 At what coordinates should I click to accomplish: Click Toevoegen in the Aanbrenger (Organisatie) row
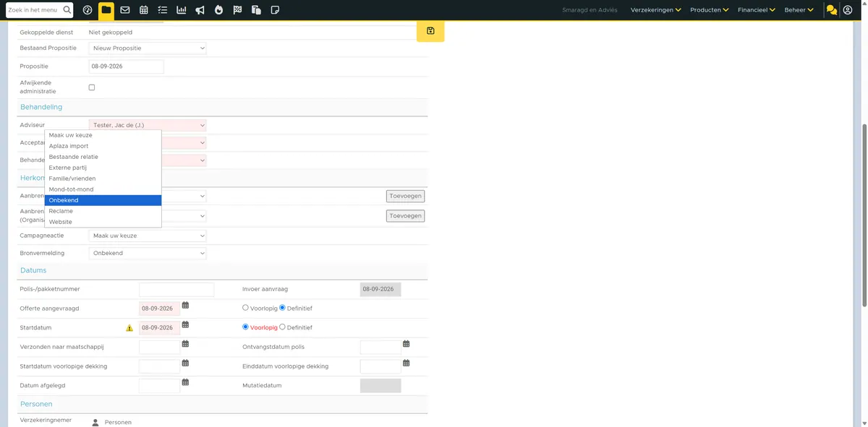click(405, 216)
